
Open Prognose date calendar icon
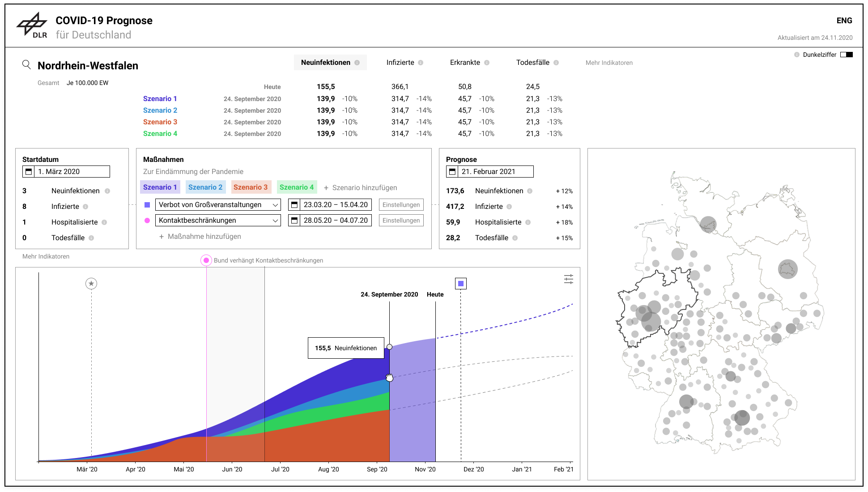452,171
